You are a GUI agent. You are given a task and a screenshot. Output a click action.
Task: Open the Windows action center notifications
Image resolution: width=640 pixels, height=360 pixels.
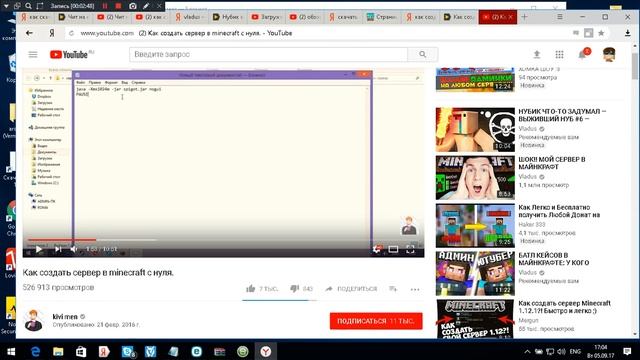627,351
